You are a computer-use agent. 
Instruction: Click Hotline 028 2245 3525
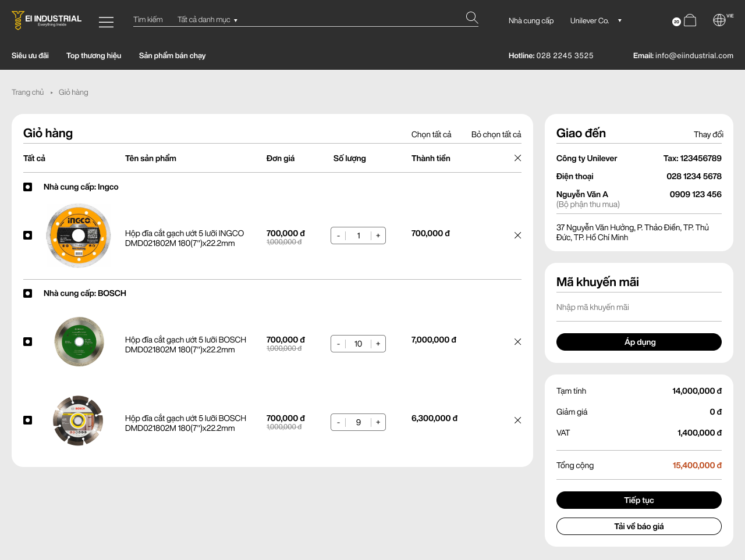click(551, 56)
